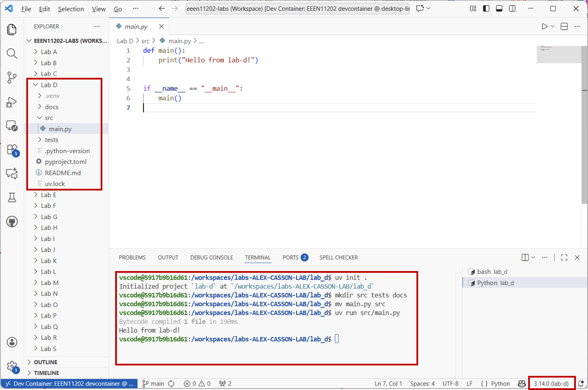Open the Search view in activity bar
The height and width of the screenshot is (390, 588).
12,54
